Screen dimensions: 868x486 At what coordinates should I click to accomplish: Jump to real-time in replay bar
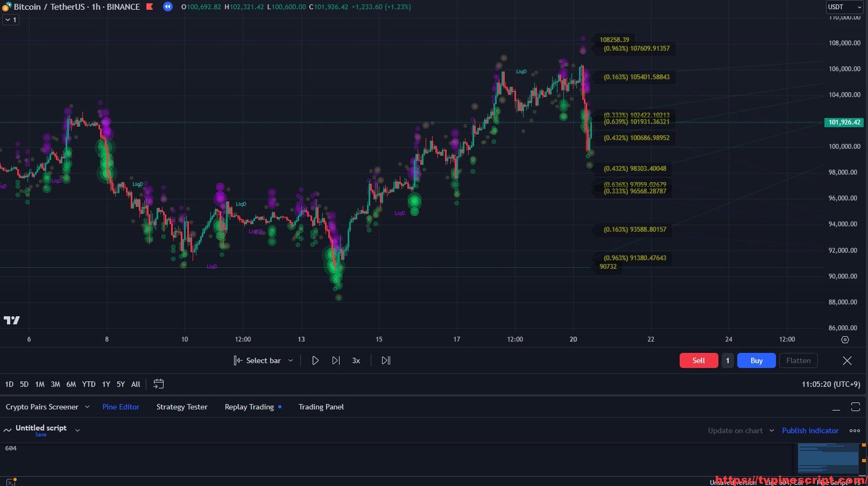tap(386, 361)
